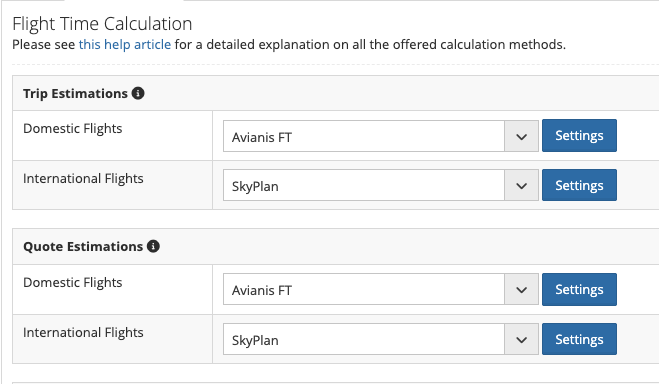The height and width of the screenshot is (384, 659).
Task: Open Settings for Quote Estimations Domestic Flights
Action: pos(579,289)
